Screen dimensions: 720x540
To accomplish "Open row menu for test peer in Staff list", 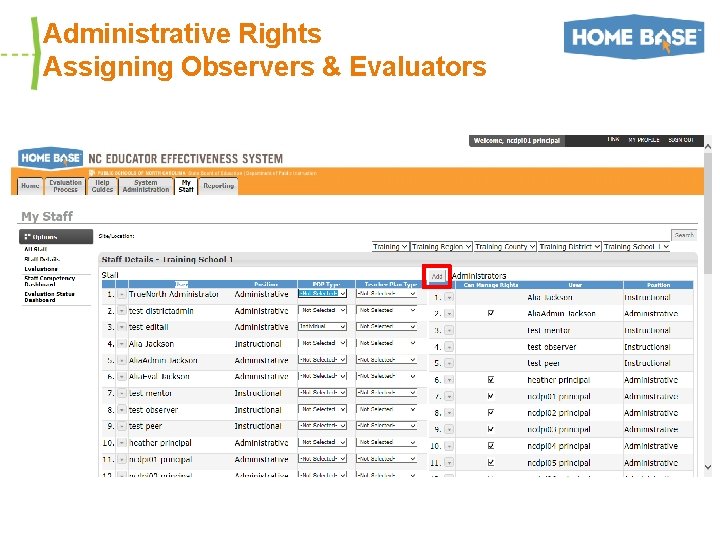I will 122,426.
